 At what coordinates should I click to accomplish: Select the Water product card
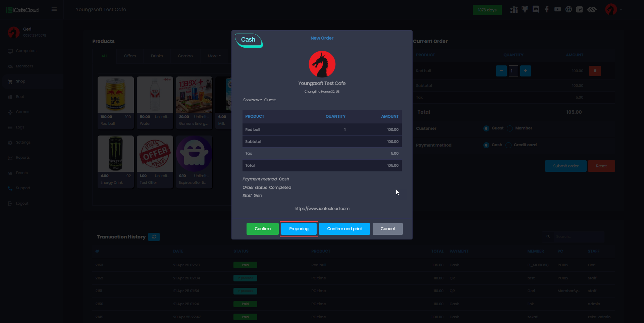(155, 103)
